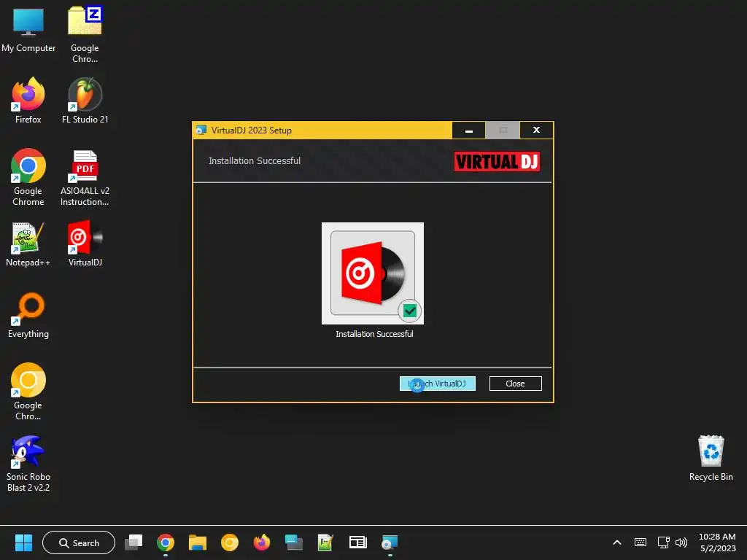
Task: Open My Computer desktop icon
Action: coord(28,31)
